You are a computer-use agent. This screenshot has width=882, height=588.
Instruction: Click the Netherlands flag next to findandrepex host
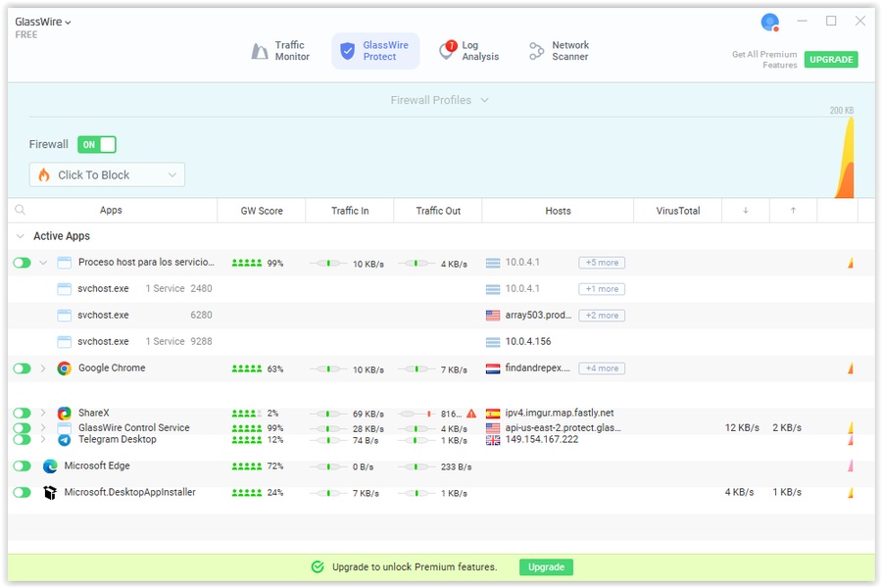pos(493,369)
